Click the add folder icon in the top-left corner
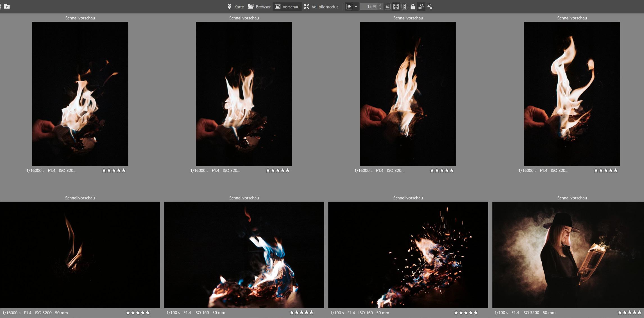Image resolution: width=644 pixels, height=318 pixels. 7,6
